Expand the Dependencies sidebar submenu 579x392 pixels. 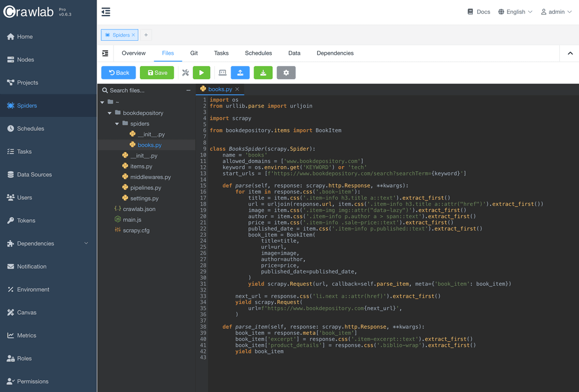[85, 243]
